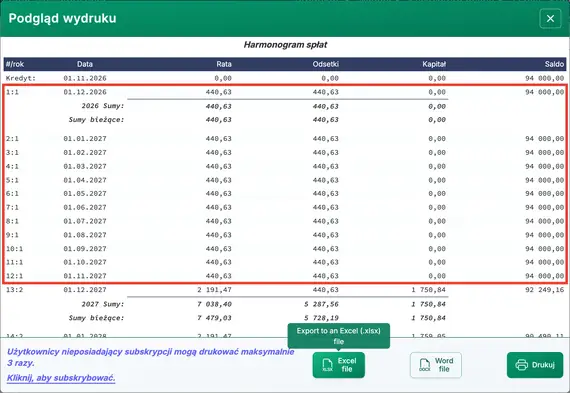Click the Saldo column header
570x393 pixels.
(x=554, y=64)
